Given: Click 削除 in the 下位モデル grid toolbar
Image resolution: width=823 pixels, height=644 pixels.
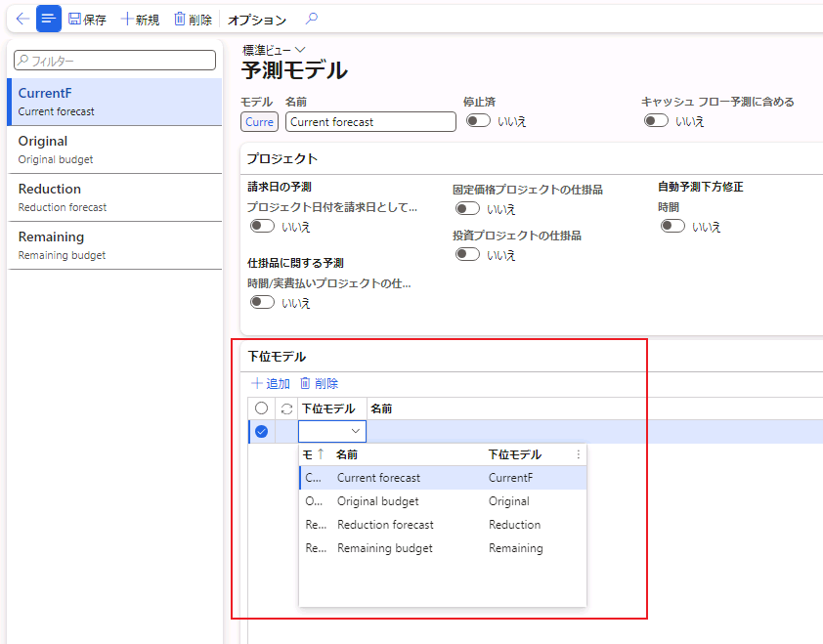Looking at the screenshot, I should point(319,384).
